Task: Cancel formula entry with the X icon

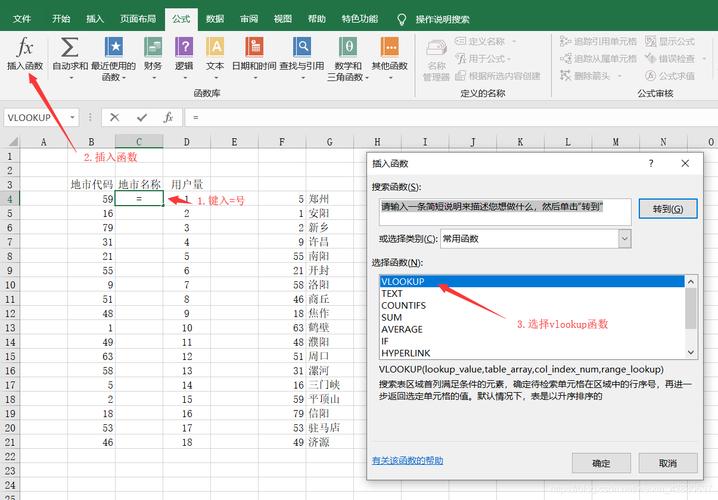Action: (x=114, y=118)
